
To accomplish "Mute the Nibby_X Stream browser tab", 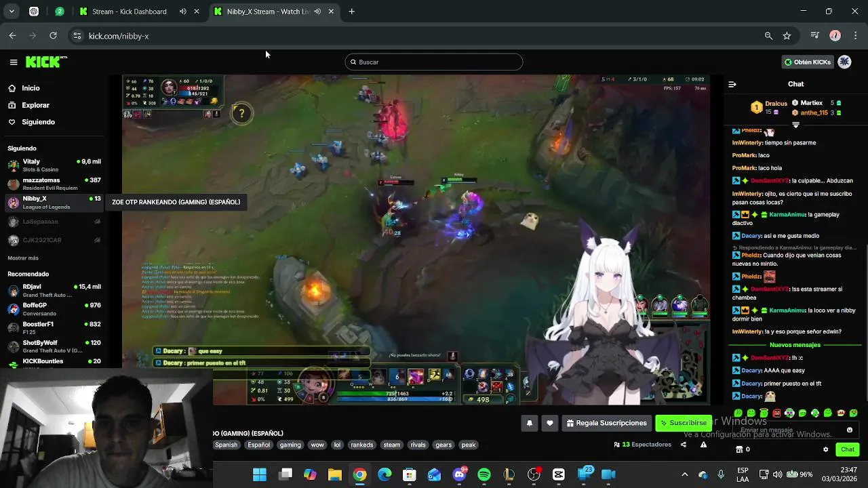I will 317,12.
